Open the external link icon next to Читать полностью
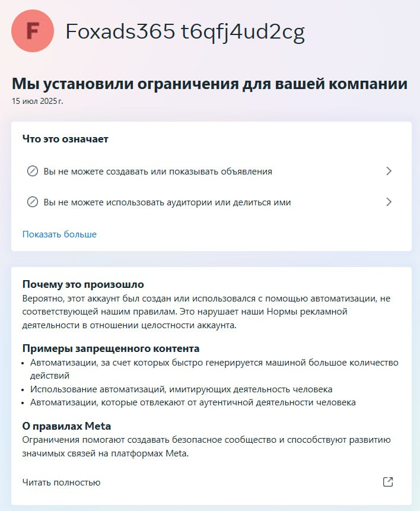 pos(388,482)
